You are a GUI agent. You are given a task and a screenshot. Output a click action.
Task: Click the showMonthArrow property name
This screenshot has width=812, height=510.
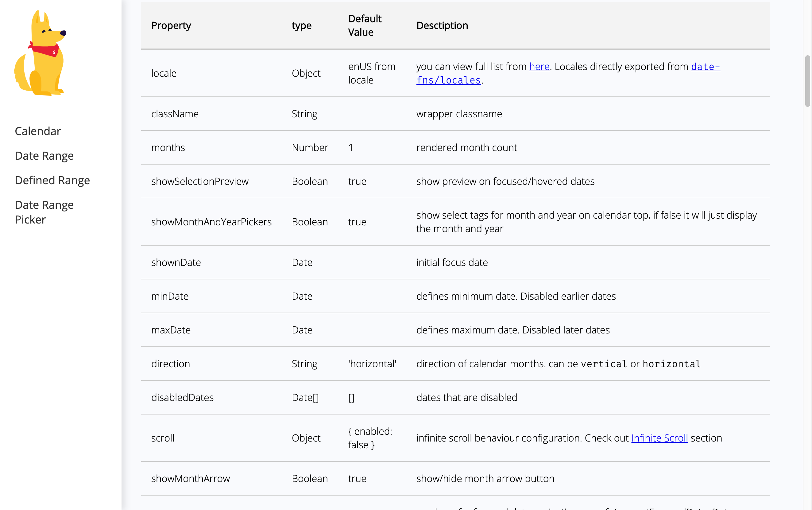point(191,478)
